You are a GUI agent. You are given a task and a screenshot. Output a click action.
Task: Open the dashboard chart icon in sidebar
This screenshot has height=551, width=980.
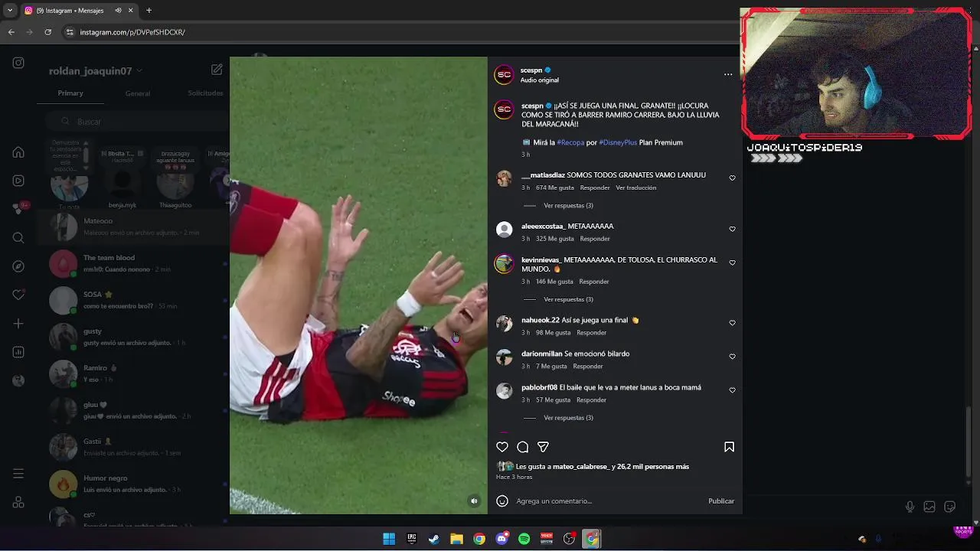[18, 352]
